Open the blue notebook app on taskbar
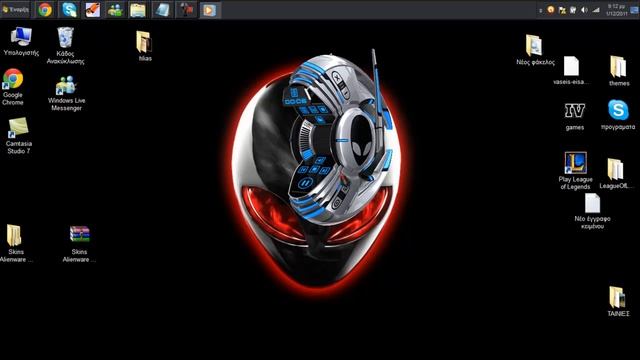 click(x=162, y=10)
